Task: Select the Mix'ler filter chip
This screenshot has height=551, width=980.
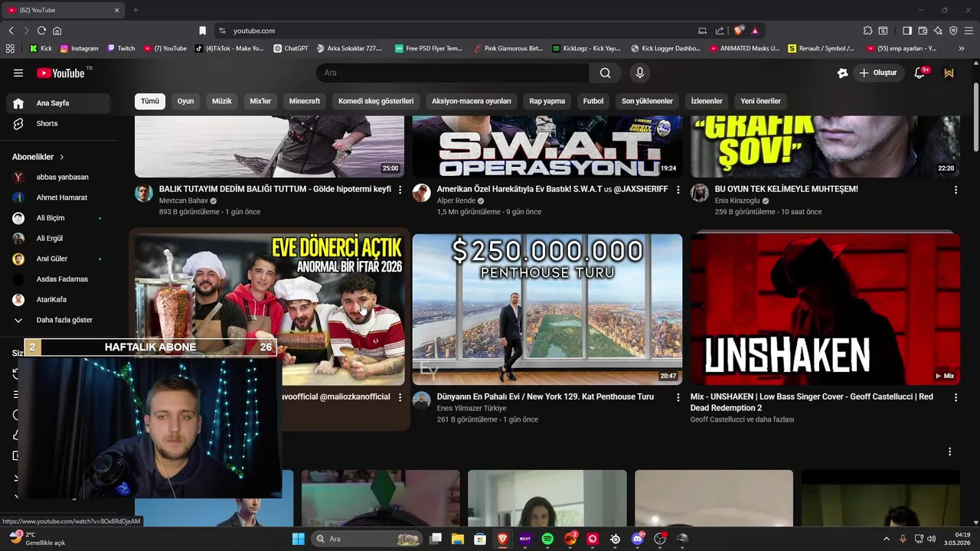Action: [260, 101]
